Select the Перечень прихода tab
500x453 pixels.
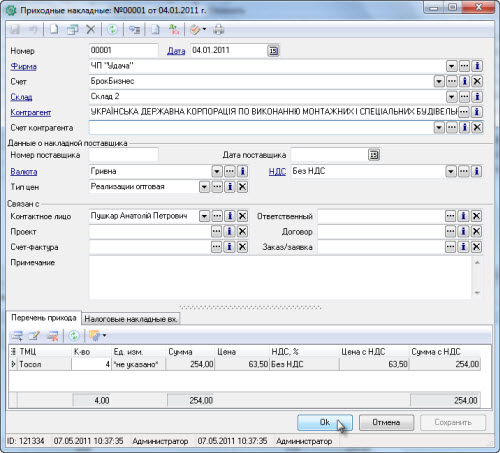coord(44,318)
